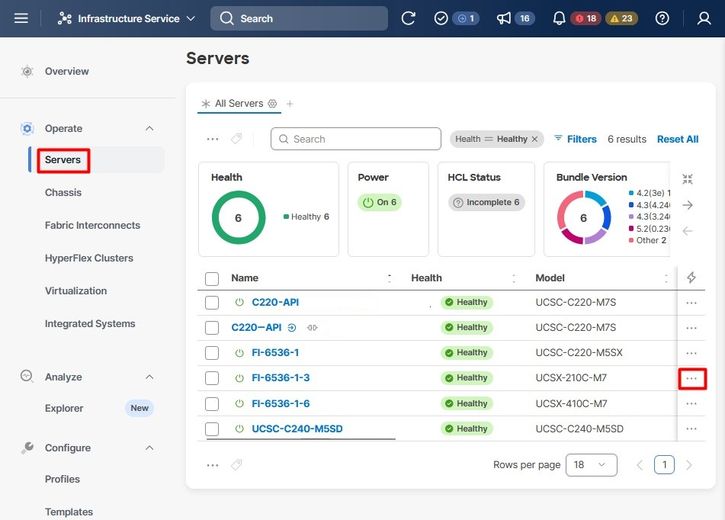The image size is (725, 520).
Task: Open Chassis in the sidebar
Action: click(63, 192)
